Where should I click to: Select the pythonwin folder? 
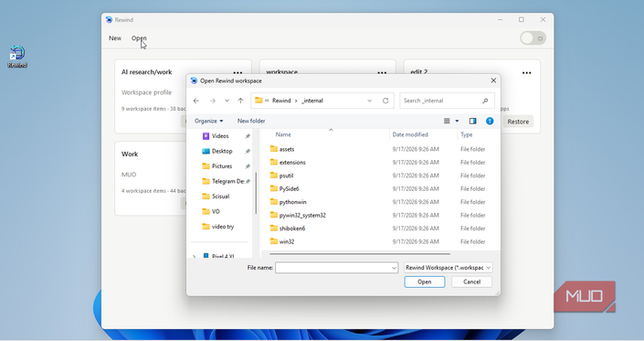(x=293, y=202)
